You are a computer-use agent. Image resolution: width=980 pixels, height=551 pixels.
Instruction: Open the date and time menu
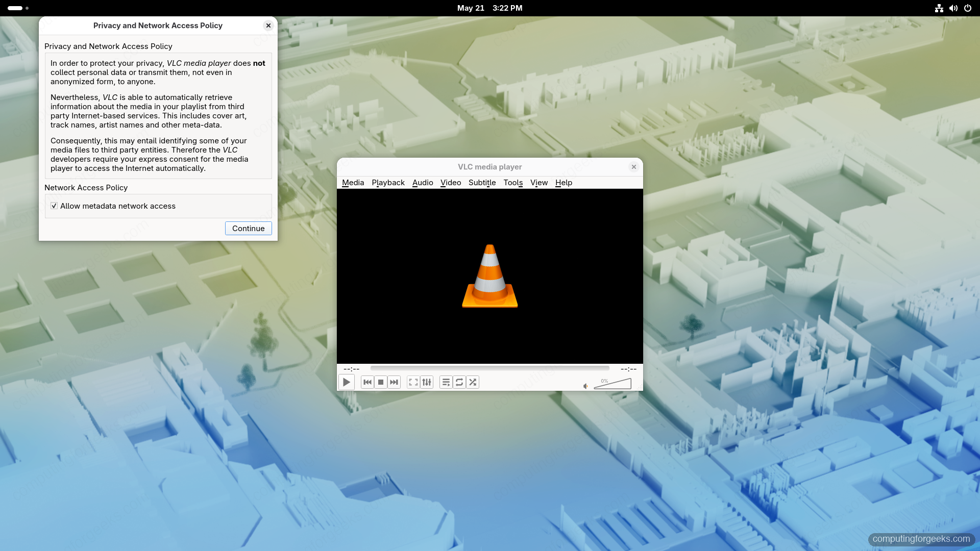(x=490, y=8)
